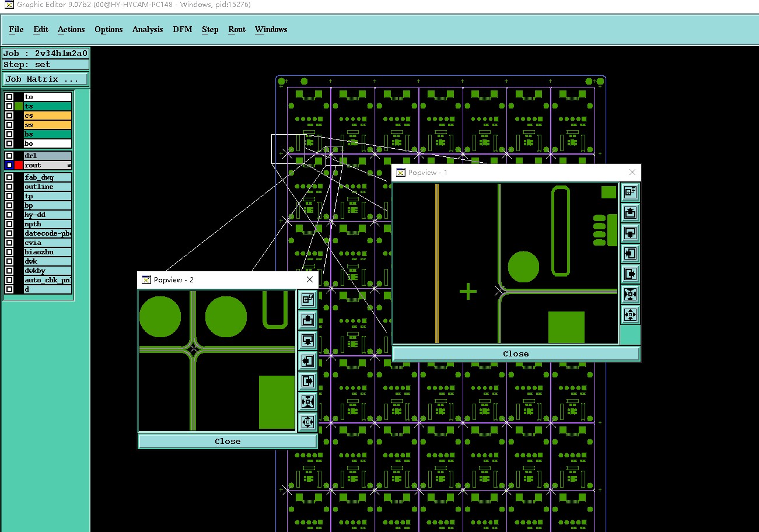Toggle the checkbox for layer 'to'
The width and height of the screenshot is (759, 532).
(x=9, y=97)
